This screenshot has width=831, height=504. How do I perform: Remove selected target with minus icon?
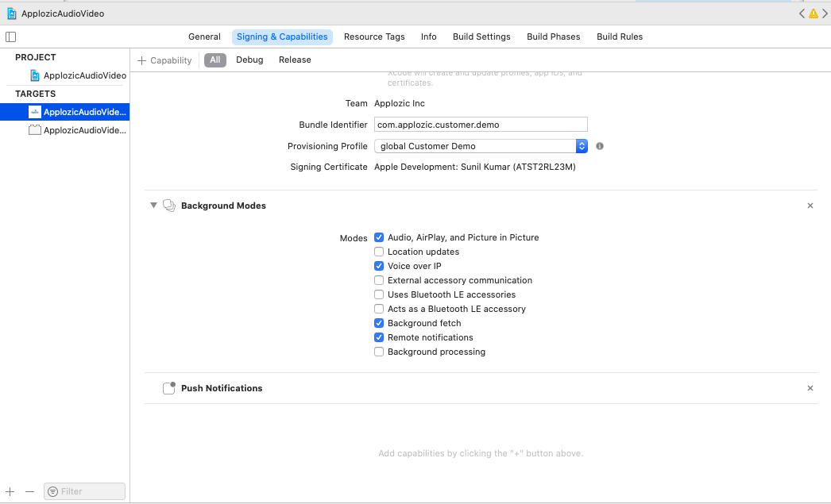[x=29, y=491]
